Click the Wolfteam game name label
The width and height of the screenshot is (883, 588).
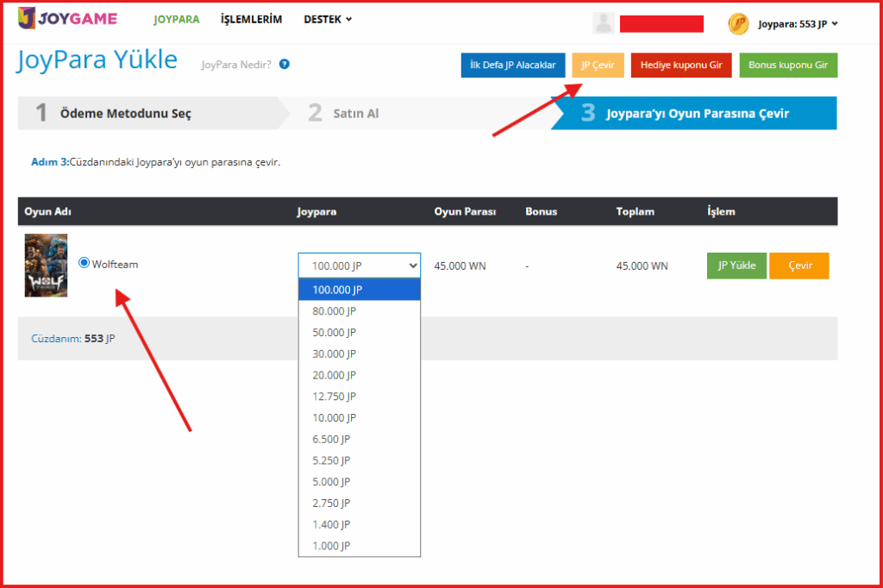coord(115,264)
